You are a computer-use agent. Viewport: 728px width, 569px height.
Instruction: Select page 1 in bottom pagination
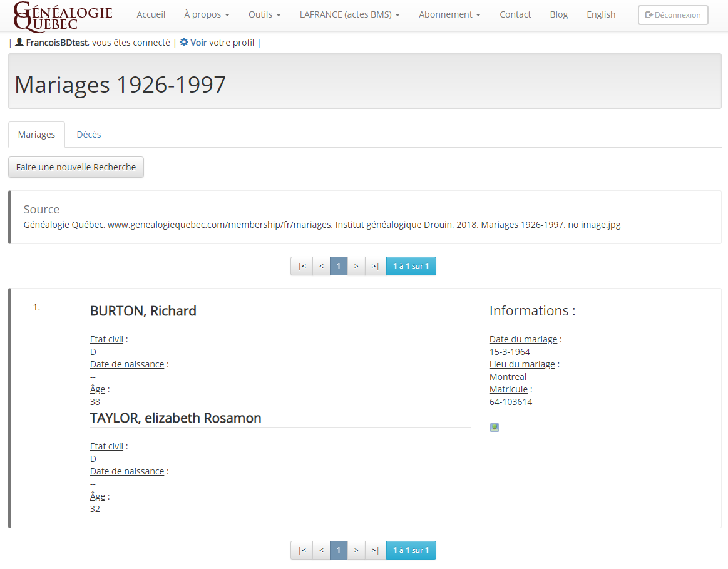click(x=339, y=550)
